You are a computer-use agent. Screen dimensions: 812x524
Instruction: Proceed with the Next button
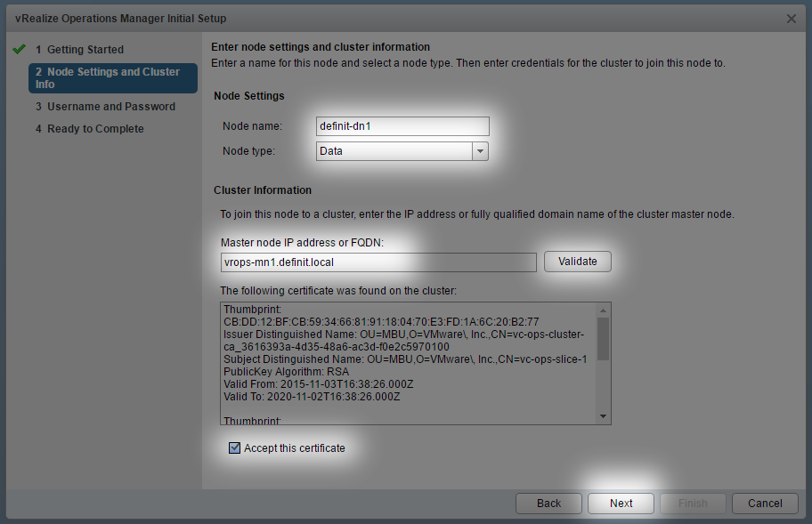tap(621, 504)
